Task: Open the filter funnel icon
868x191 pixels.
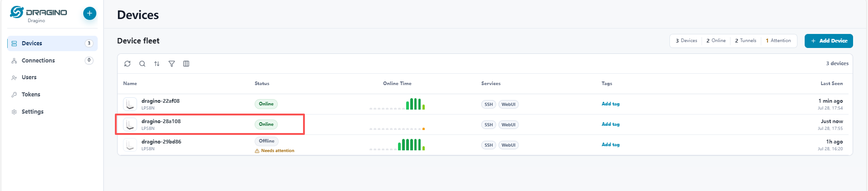Action: [171, 64]
